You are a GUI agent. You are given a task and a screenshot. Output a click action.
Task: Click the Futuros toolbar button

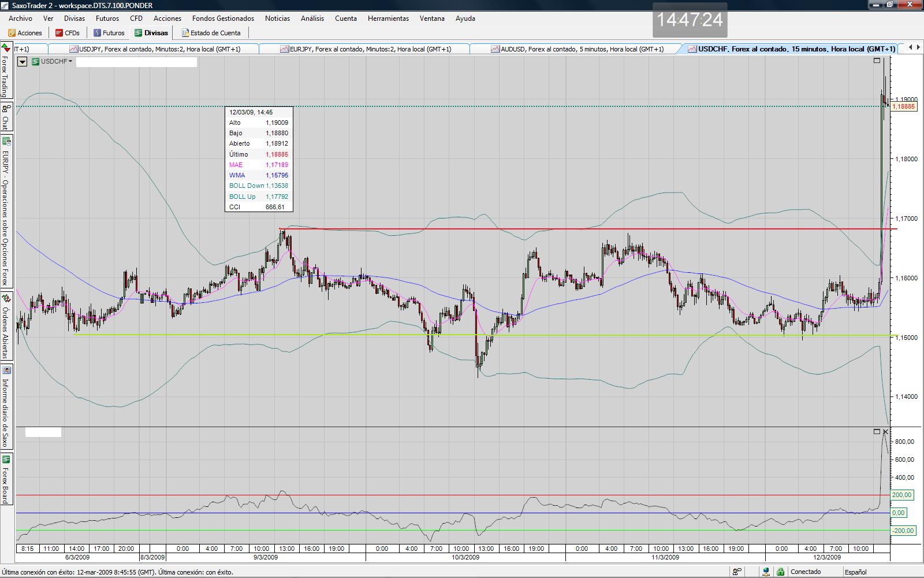[x=109, y=33]
